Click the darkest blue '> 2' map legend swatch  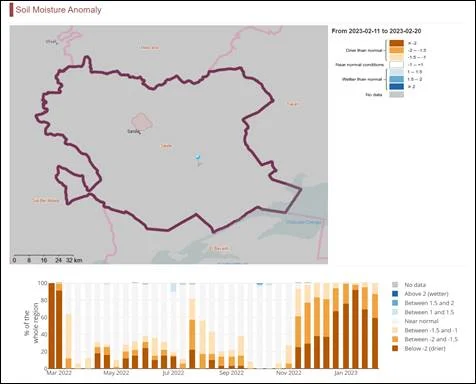coord(397,87)
